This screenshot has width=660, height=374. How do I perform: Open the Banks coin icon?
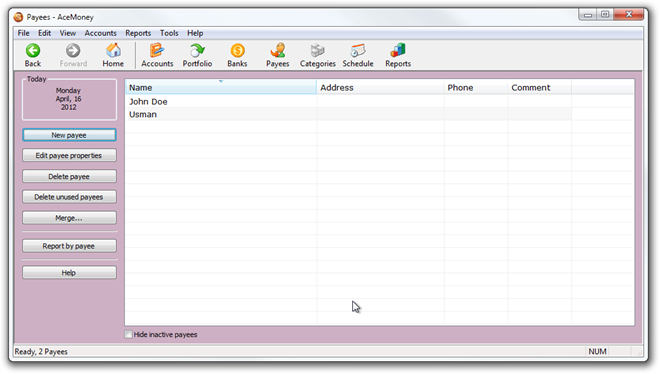pyautogui.click(x=237, y=51)
